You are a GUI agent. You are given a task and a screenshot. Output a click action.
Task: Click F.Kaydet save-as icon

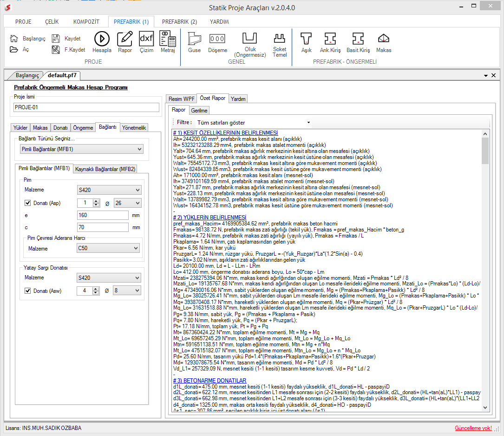click(56, 50)
